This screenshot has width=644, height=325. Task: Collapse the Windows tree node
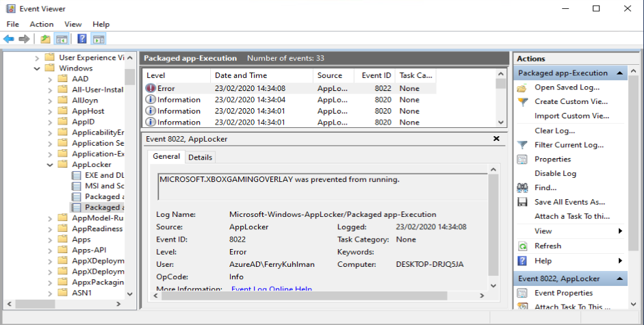click(x=37, y=68)
